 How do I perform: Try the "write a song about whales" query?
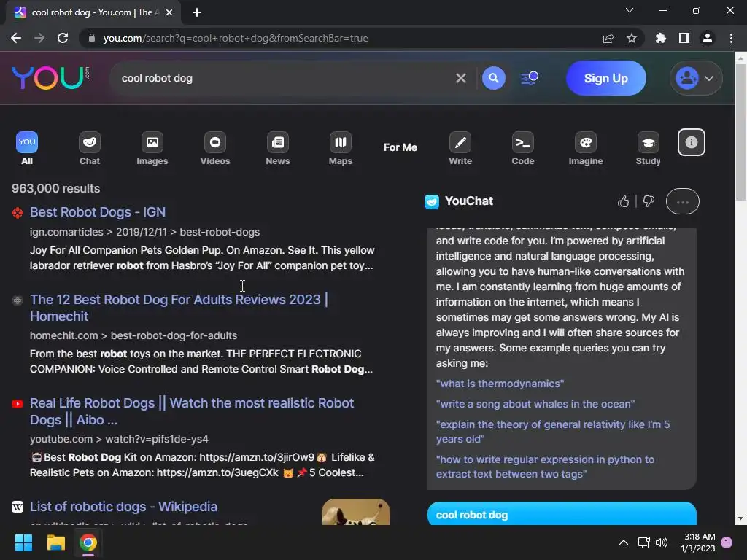coord(535,404)
